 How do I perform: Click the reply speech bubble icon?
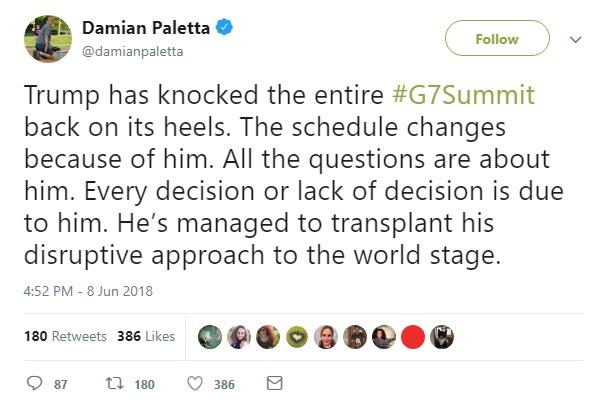34,383
